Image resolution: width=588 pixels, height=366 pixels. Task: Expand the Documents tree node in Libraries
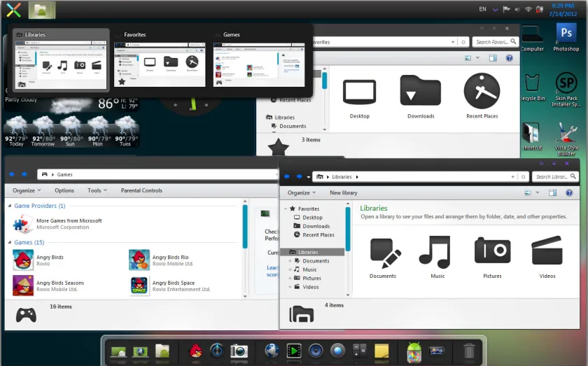(x=290, y=261)
